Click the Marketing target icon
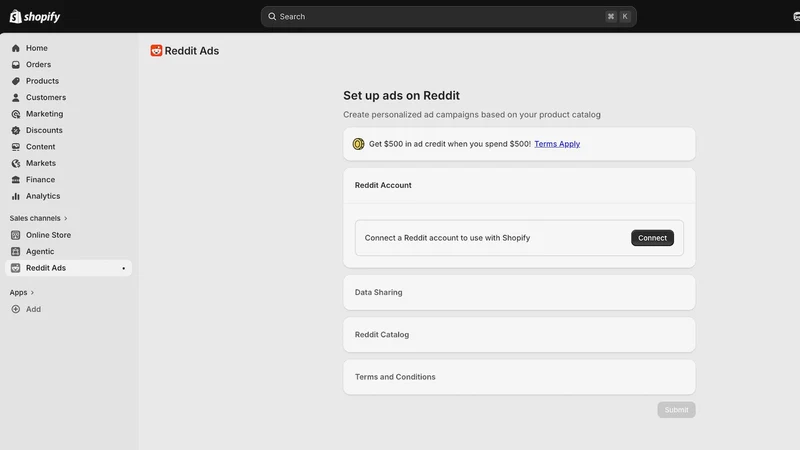Screen dimensions: 800x450 (16, 114)
